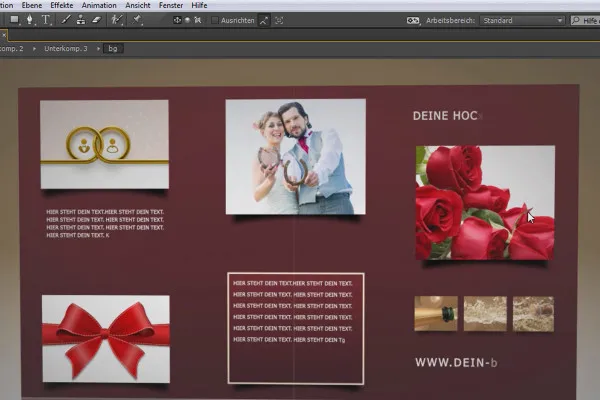Close the composition panel tab
Screen dimensions: 600x400
click(4, 35)
